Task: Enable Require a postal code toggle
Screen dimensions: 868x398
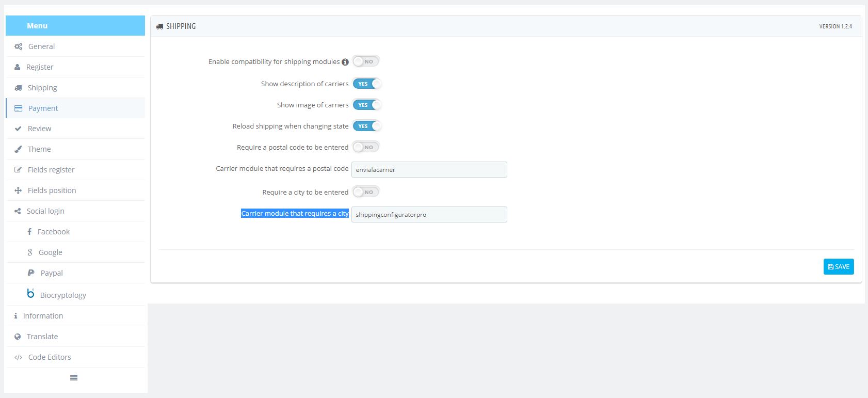Action: pos(366,147)
